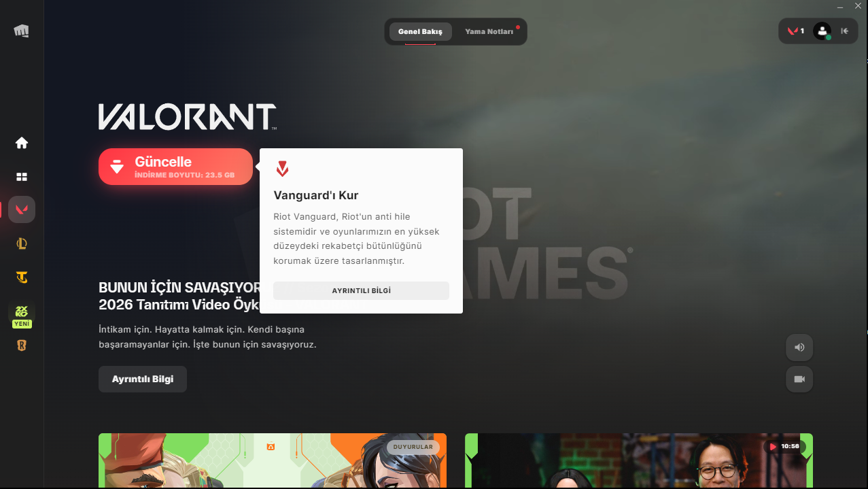This screenshot has width=868, height=489.
Task: Open the League of Legends sidebar icon
Action: [x=22, y=243]
